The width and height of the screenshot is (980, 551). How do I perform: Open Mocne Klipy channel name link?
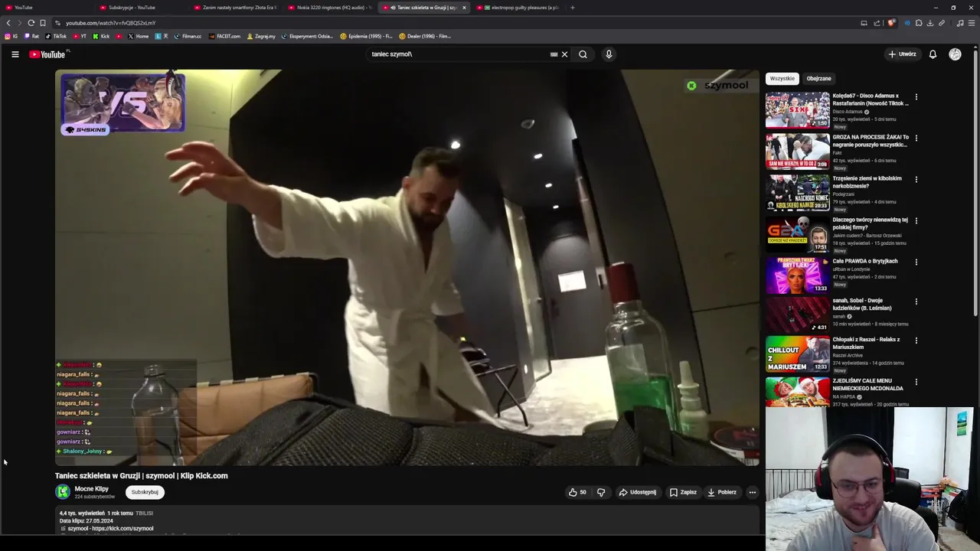click(x=91, y=489)
